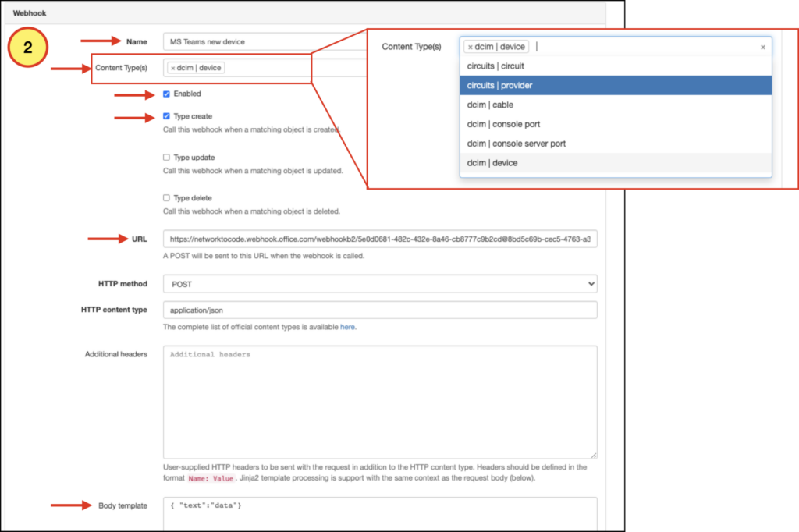Click the 'A POST will be sent' help text
This screenshot has width=799, height=532.
pyautogui.click(x=264, y=256)
